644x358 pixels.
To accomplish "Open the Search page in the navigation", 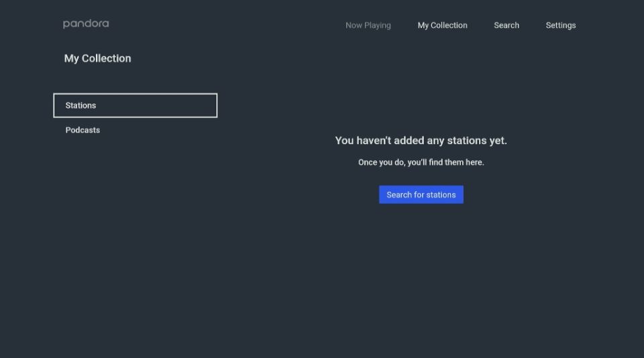I will 506,25.
